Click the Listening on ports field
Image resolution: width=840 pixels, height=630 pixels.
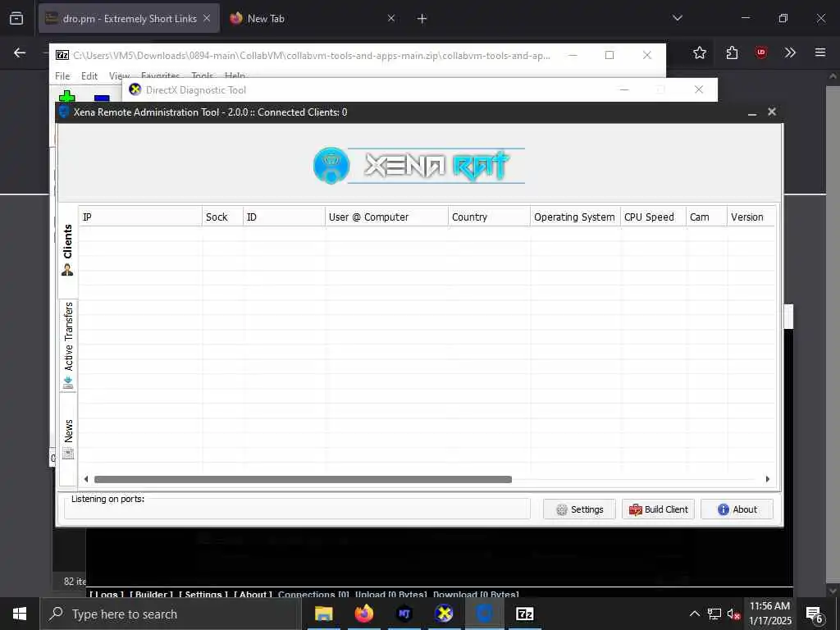[297, 509]
